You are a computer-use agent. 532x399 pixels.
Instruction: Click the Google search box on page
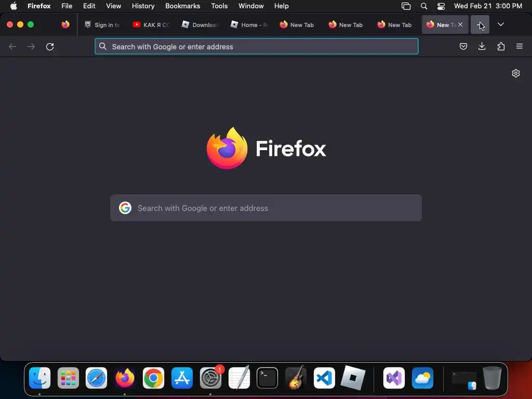point(266,208)
